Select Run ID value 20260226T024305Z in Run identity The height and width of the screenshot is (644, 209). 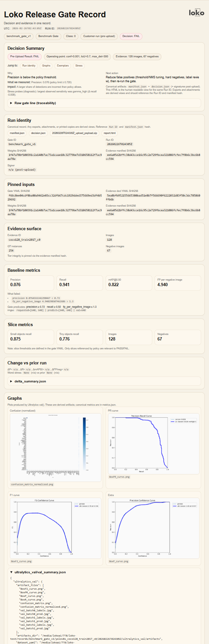119,144
